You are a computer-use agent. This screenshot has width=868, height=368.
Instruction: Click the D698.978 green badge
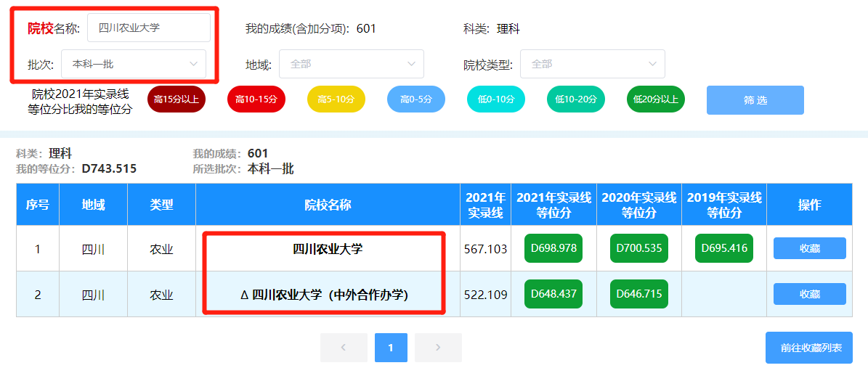tap(553, 248)
